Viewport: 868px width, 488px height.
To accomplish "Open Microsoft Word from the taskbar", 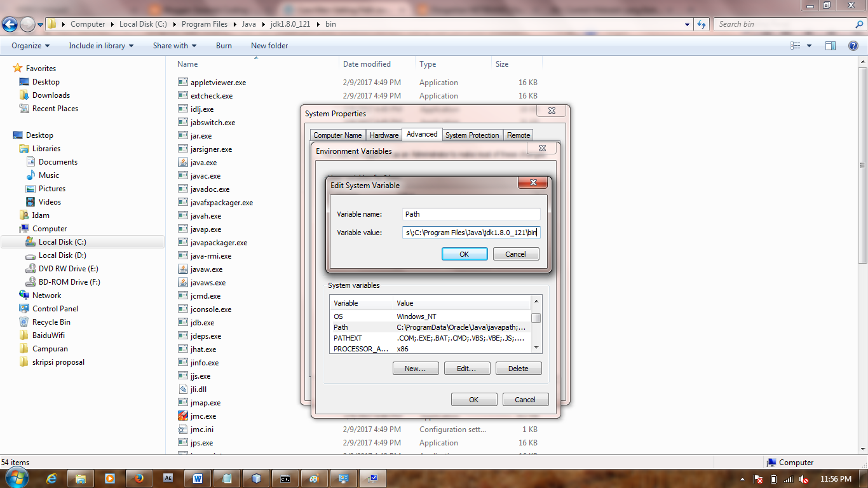I will 197,478.
